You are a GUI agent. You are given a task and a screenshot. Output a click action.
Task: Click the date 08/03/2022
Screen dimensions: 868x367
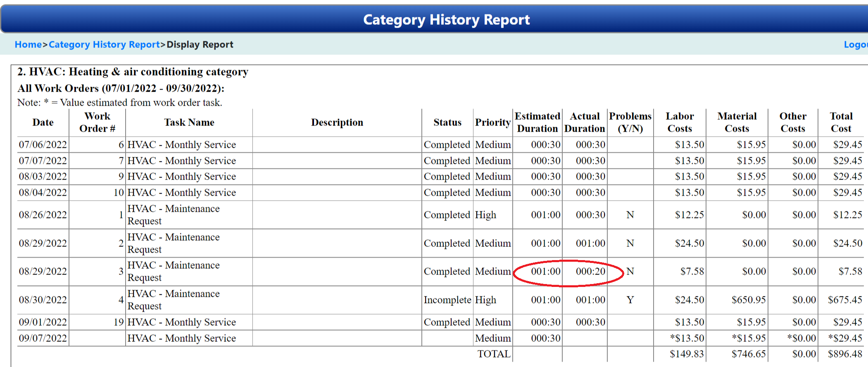click(43, 177)
